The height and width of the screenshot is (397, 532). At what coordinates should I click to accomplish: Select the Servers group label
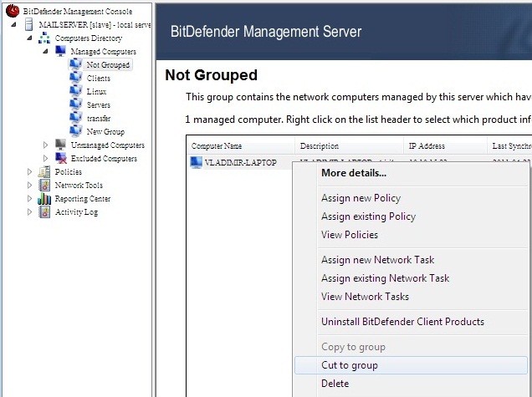(99, 104)
